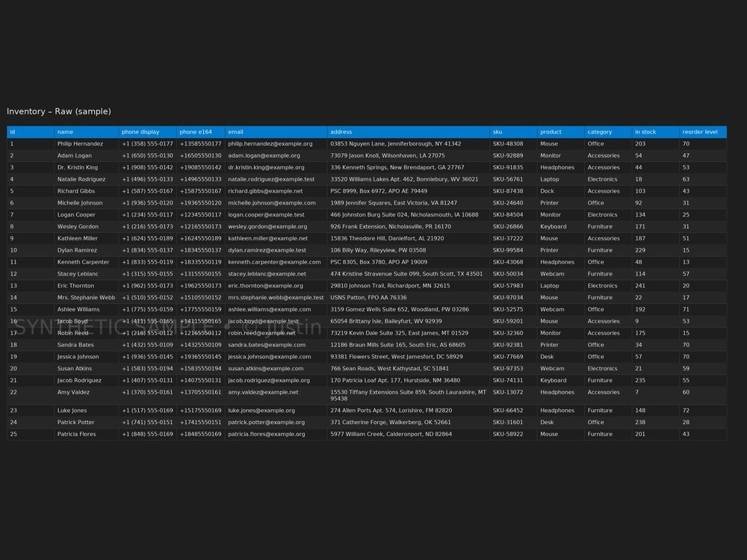Screen dimensions: 747x560
Task: Select phone '+1 (583) 555-0194'
Action: [147, 369]
